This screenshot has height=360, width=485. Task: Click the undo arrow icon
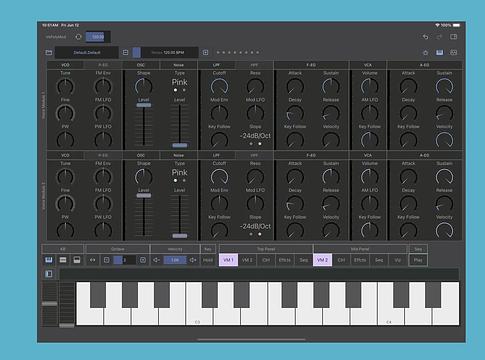coord(425,37)
